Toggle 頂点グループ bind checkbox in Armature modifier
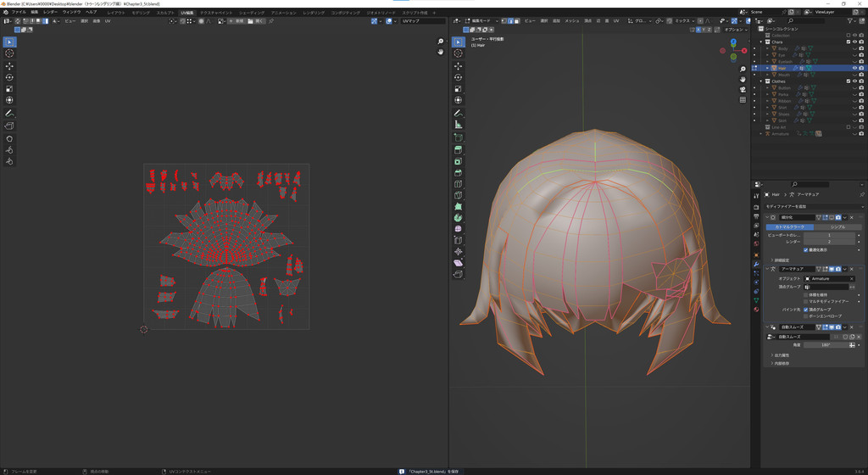This screenshot has width=868, height=475. pyautogui.click(x=806, y=310)
